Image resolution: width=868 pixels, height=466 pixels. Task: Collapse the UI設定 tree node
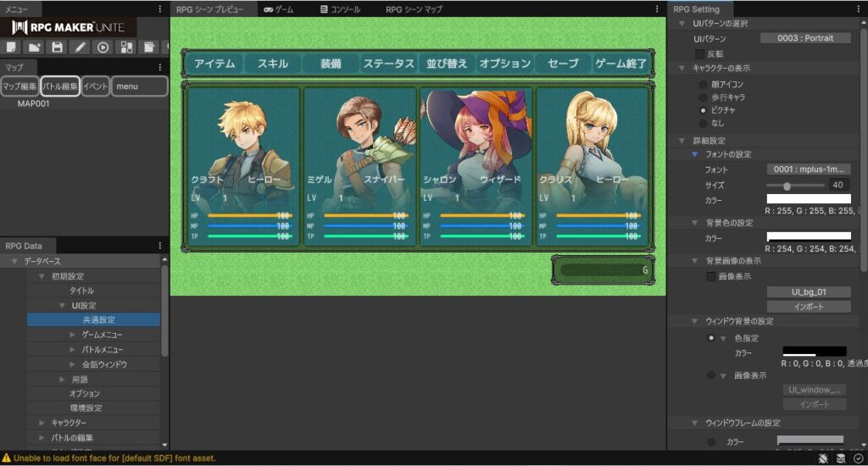coord(62,306)
